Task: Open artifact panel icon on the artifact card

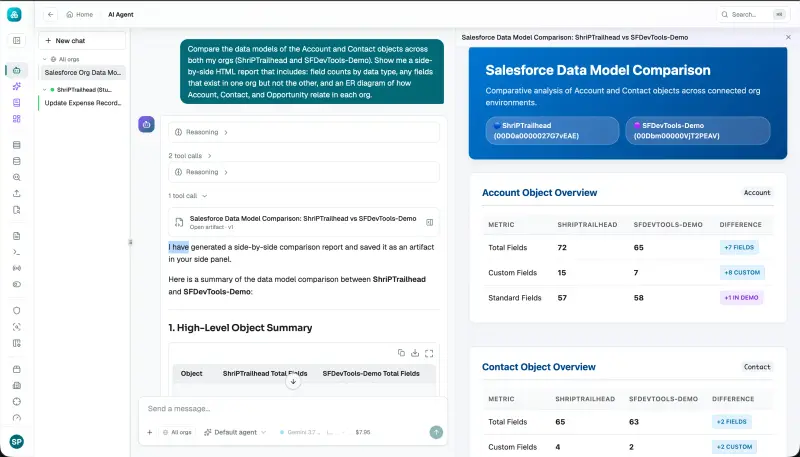Action: coord(430,222)
